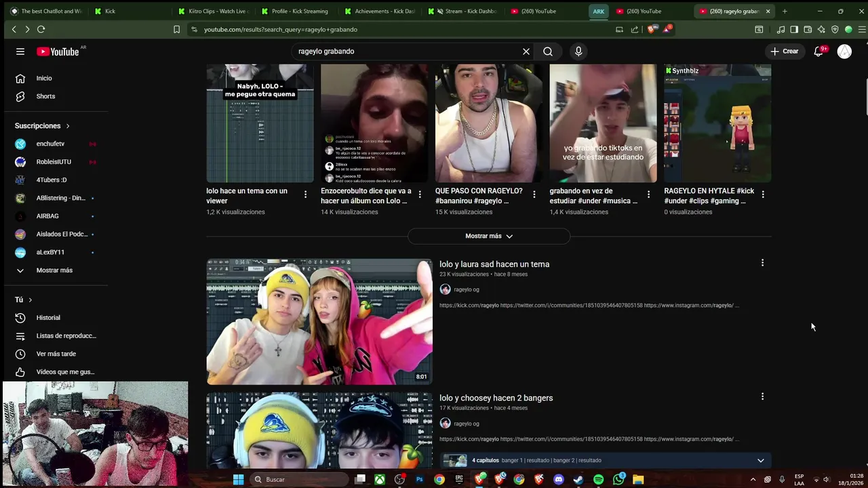
Task: Open more options for 'grabando en vez de estudiar' short
Action: click(x=648, y=195)
